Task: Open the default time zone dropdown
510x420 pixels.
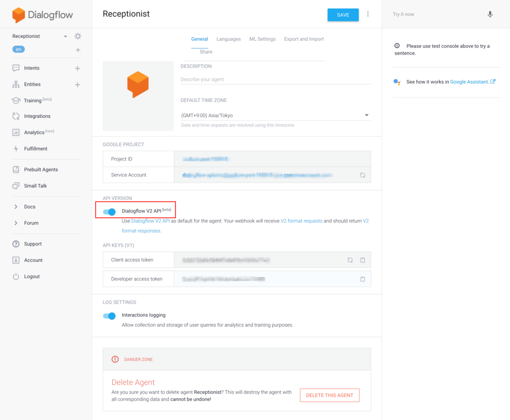Action: click(x=275, y=115)
